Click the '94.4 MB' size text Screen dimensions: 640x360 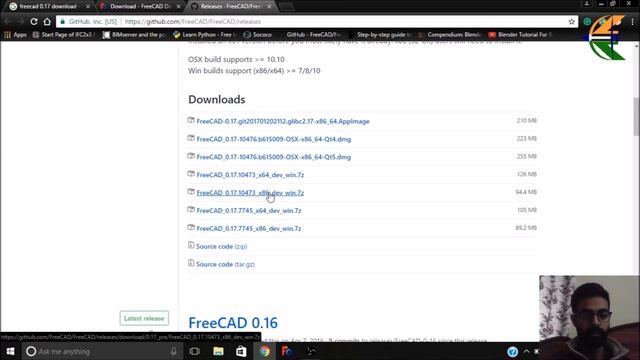point(526,192)
